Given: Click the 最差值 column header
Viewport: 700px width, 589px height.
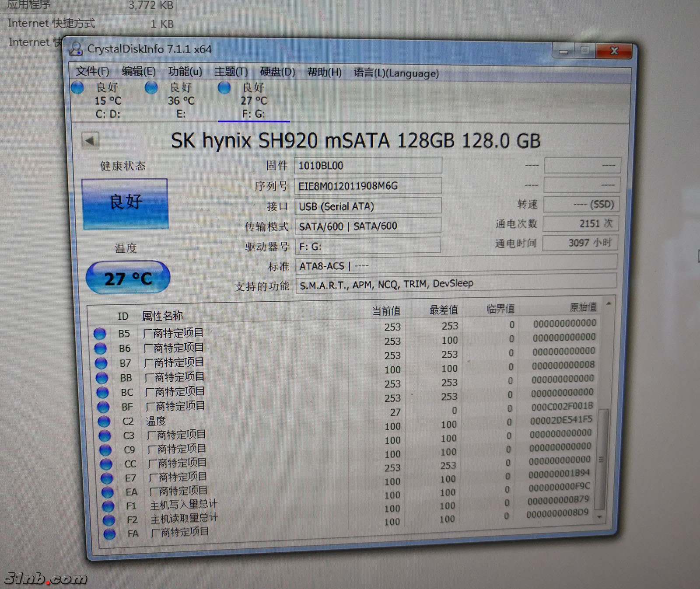Looking at the screenshot, I should point(444,310).
